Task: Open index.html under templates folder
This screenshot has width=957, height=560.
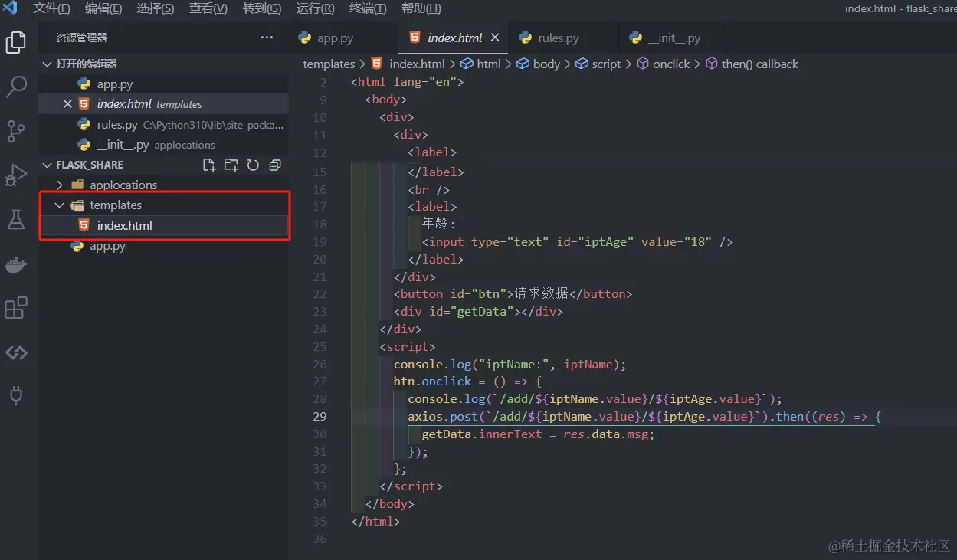Action: pos(163,225)
